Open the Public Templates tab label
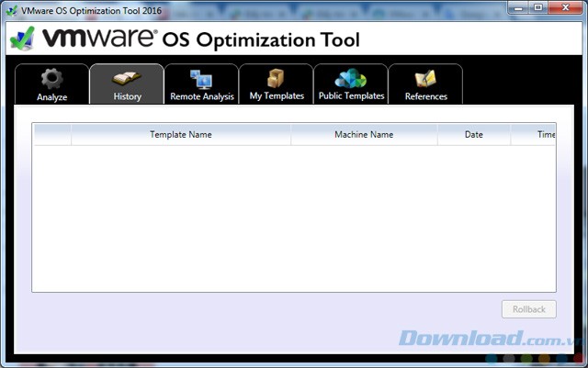The height and width of the screenshot is (368, 588). coord(351,96)
